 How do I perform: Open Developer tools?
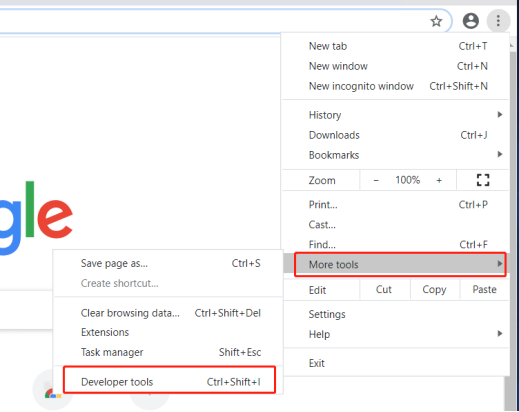click(x=169, y=380)
